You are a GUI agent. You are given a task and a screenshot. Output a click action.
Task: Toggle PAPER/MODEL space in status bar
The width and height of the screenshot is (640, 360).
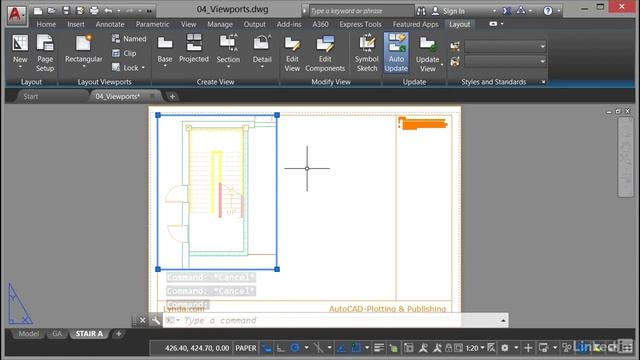246,348
